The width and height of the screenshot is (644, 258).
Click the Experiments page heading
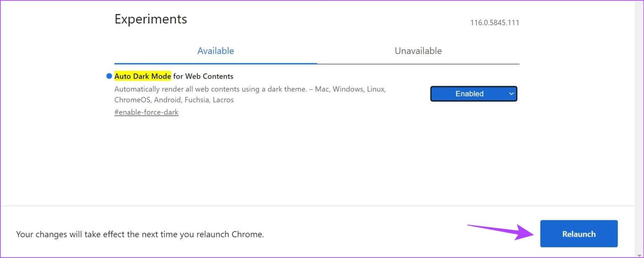(x=151, y=19)
